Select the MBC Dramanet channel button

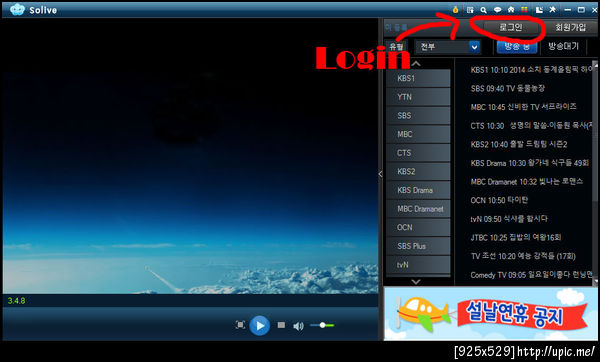(x=418, y=209)
